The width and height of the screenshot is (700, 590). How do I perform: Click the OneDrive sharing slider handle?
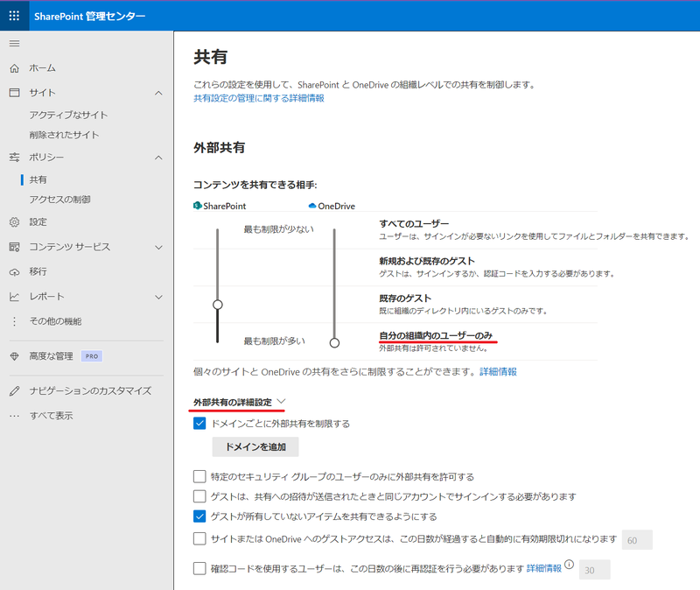coord(334,342)
